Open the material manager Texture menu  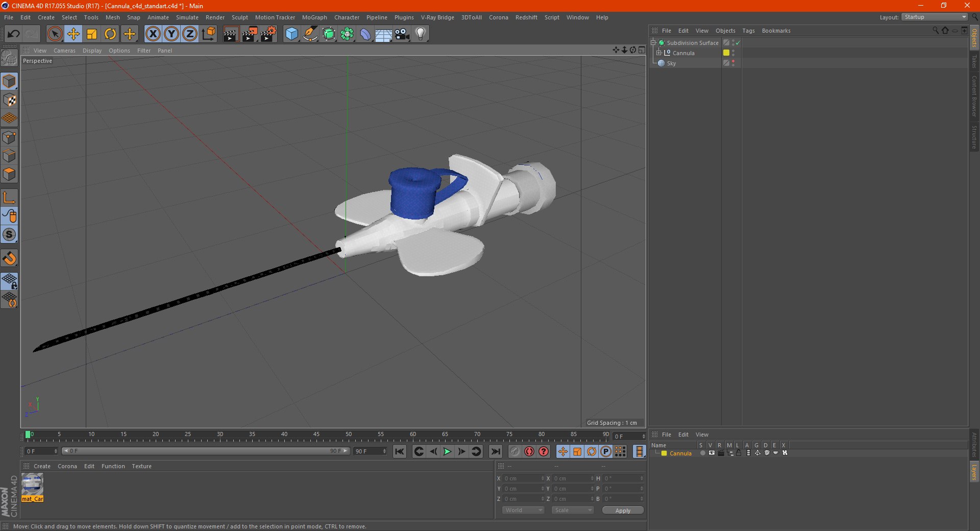click(141, 466)
